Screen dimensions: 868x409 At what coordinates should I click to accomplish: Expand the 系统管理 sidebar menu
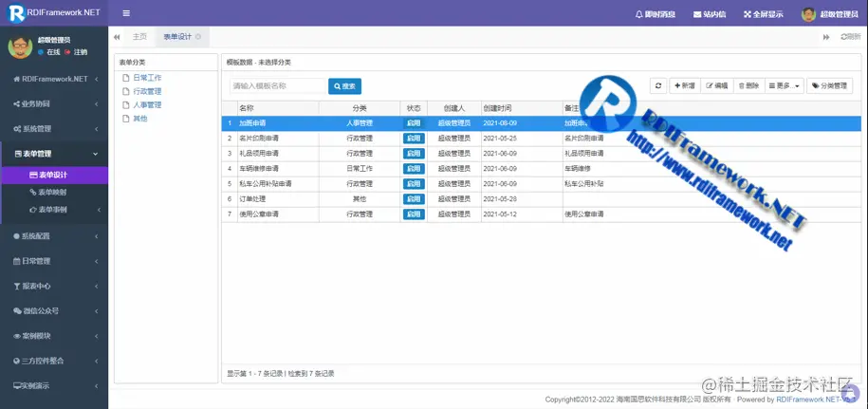pos(54,129)
